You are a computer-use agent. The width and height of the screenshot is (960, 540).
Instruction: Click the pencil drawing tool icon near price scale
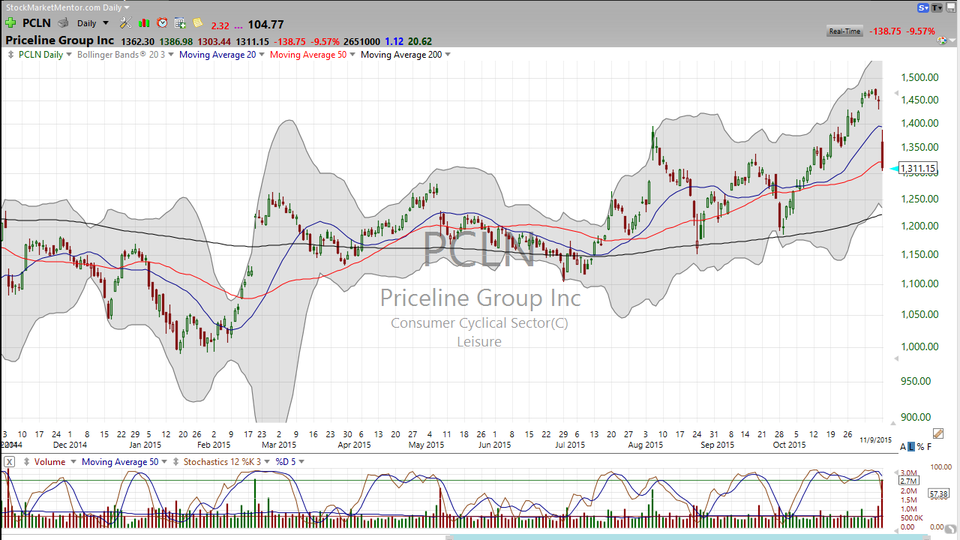(937, 433)
